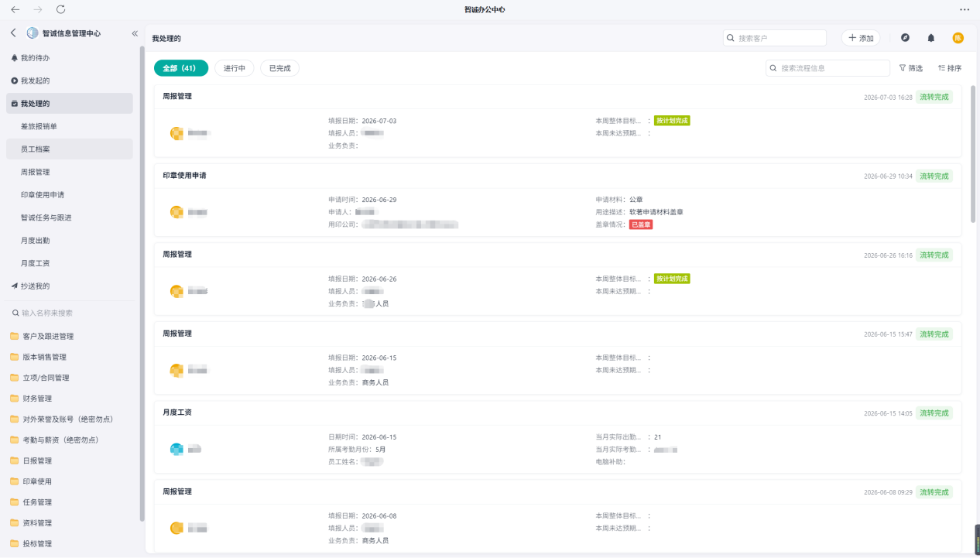Open the orange user avatar menu
Screen dimensions: 980x558
(958, 38)
